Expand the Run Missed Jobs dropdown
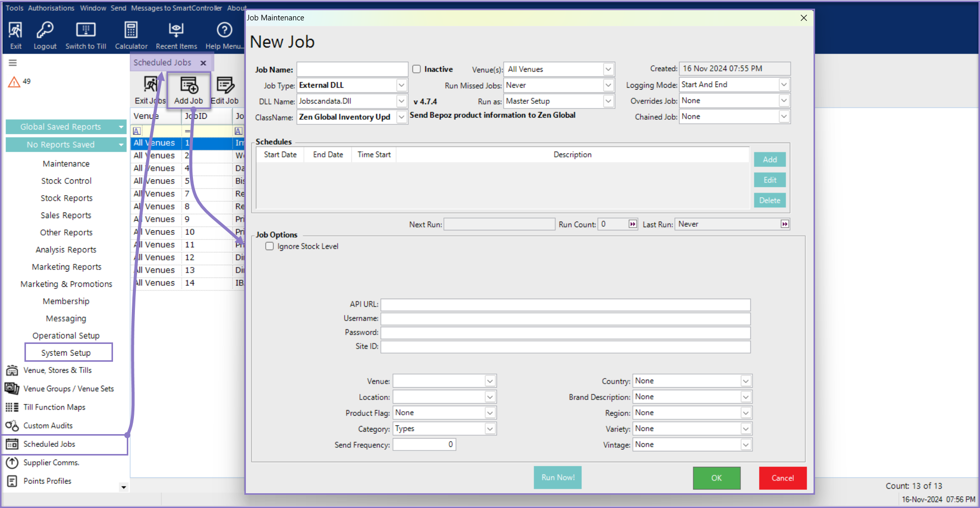980x508 pixels. (608, 85)
